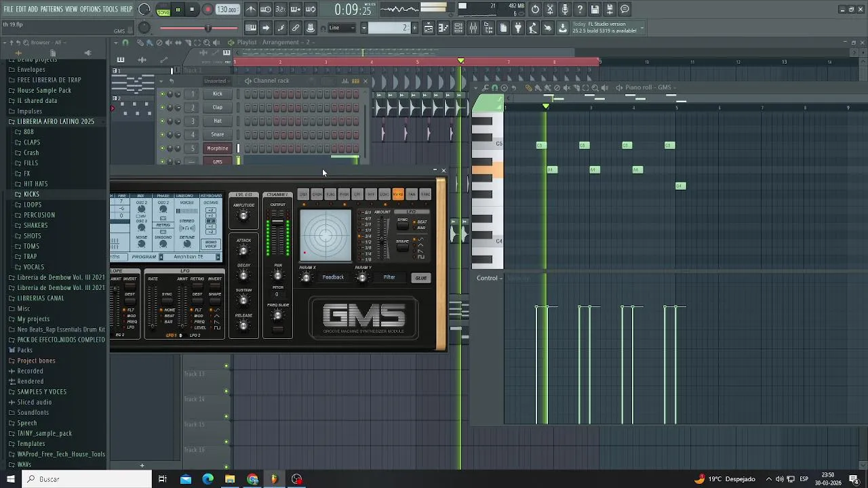Open the EDIT menu

point(21,9)
